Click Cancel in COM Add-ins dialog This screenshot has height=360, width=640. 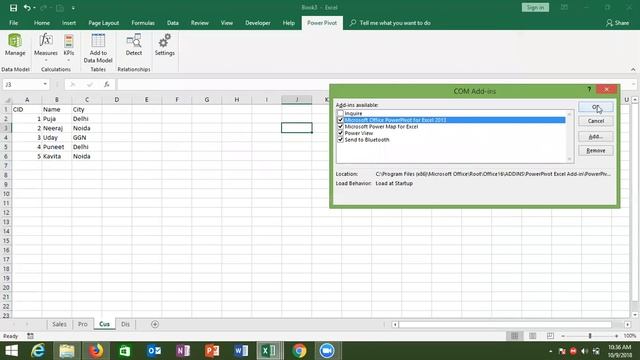pyautogui.click(x=596, y=121)
